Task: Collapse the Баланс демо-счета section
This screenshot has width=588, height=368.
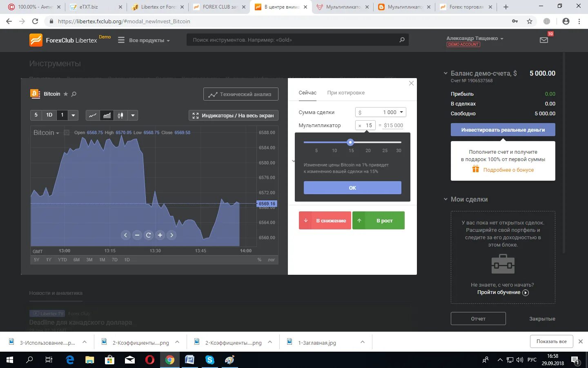Action: point(445,74)
